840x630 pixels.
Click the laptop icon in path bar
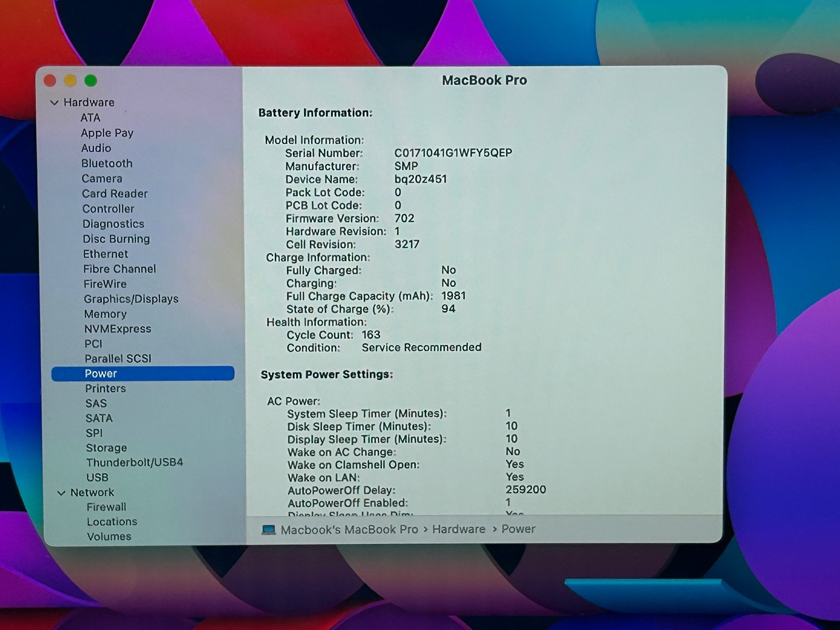pyautogui.click(x=269, y=530)
